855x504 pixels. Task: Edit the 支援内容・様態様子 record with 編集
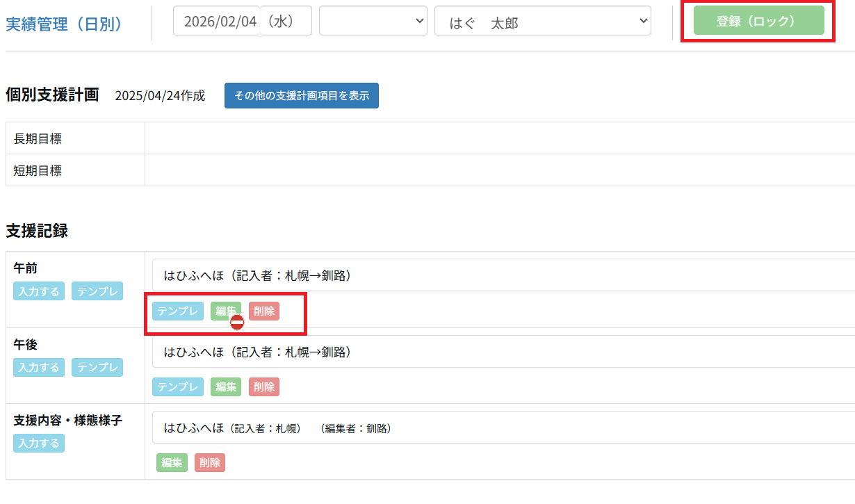pyautogui.click(x=172, y=463)
